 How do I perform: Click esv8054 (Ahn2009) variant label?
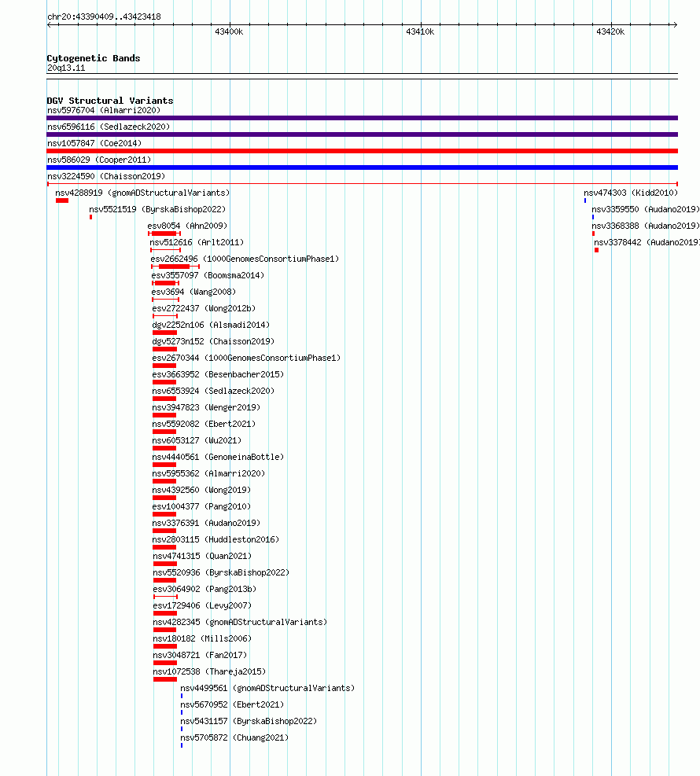(x=188, y=226)
